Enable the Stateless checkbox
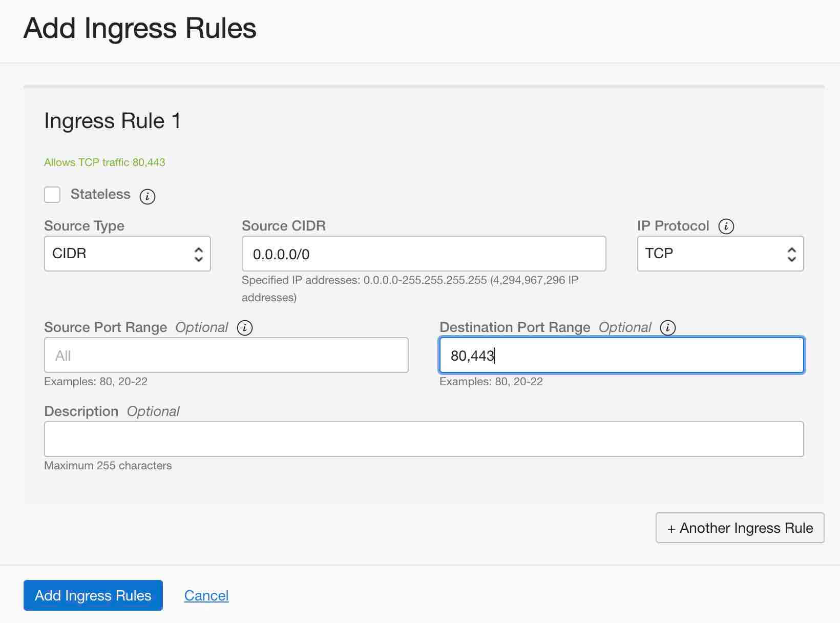 (x=52, y=195)
